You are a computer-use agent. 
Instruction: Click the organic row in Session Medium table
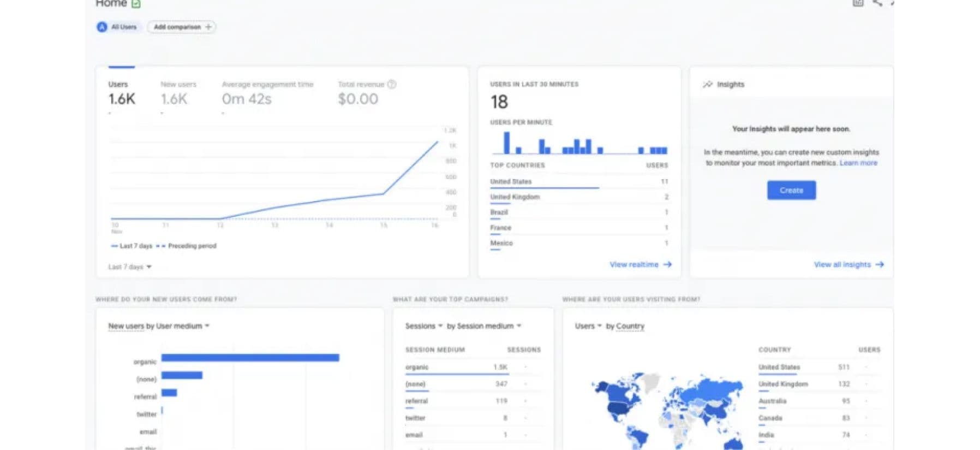coord(473,368)
